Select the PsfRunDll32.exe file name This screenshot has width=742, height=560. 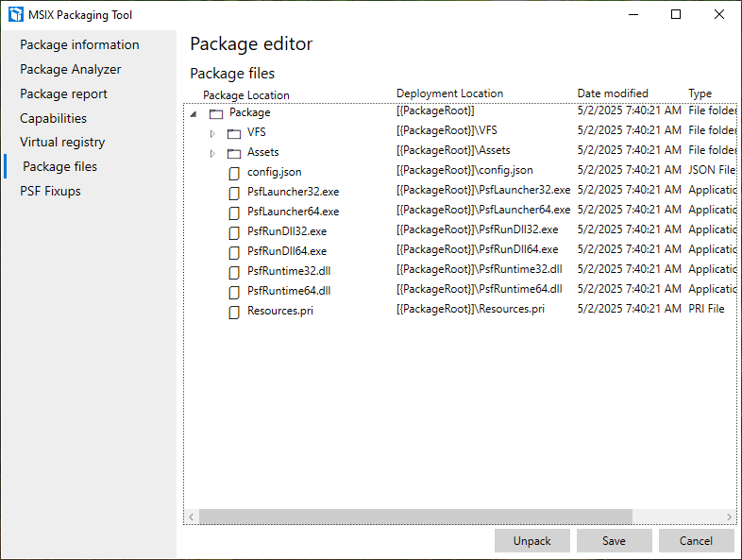pyautogui.click(x=287, y=232)
